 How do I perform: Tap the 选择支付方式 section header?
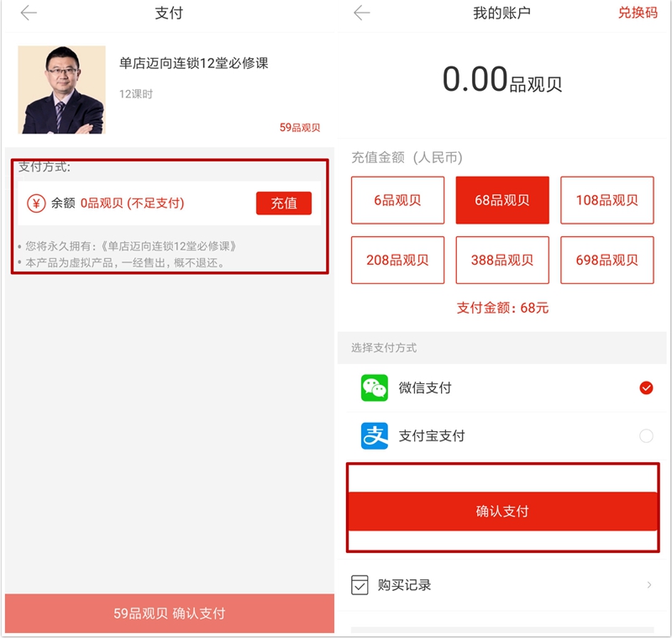[384, 348]
